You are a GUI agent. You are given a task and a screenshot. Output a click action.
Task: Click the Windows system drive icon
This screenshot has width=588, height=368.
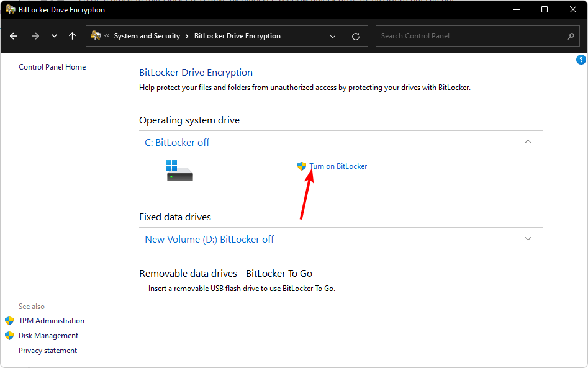[x=179, y=171]
